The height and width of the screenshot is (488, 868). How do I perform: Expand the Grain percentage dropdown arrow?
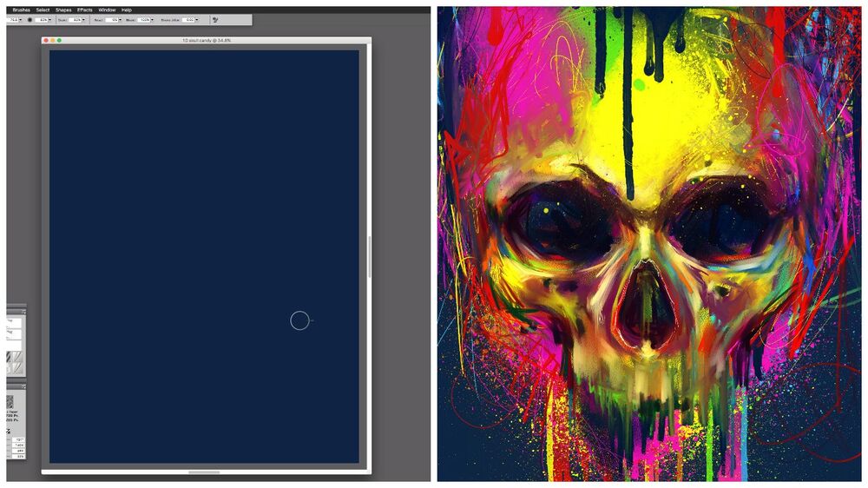pyautogui.click(x=83, y=20)
